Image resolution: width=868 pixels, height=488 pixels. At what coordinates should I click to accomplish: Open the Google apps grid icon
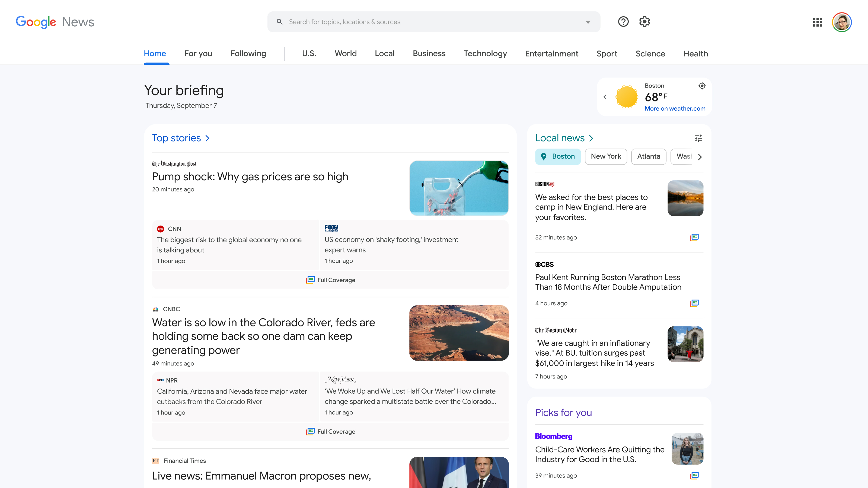tap(817, 22)
